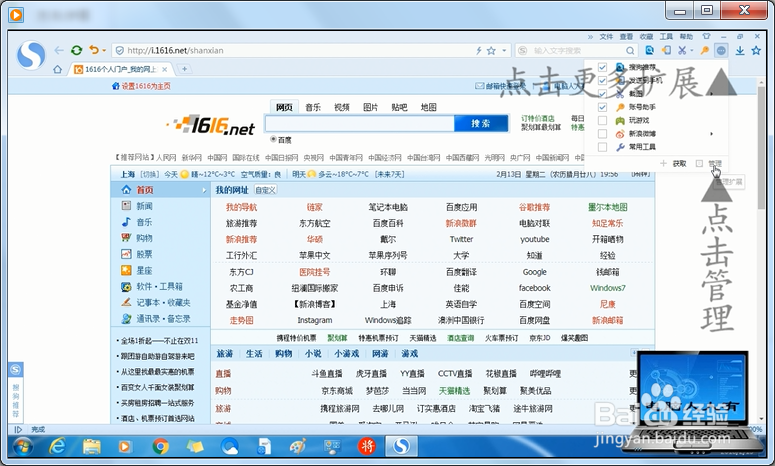Image resolution: width=775 pixels, height=466 pixels.
Task: Open the screenshot tool dropdown arrow
Action: pos(691,50)
